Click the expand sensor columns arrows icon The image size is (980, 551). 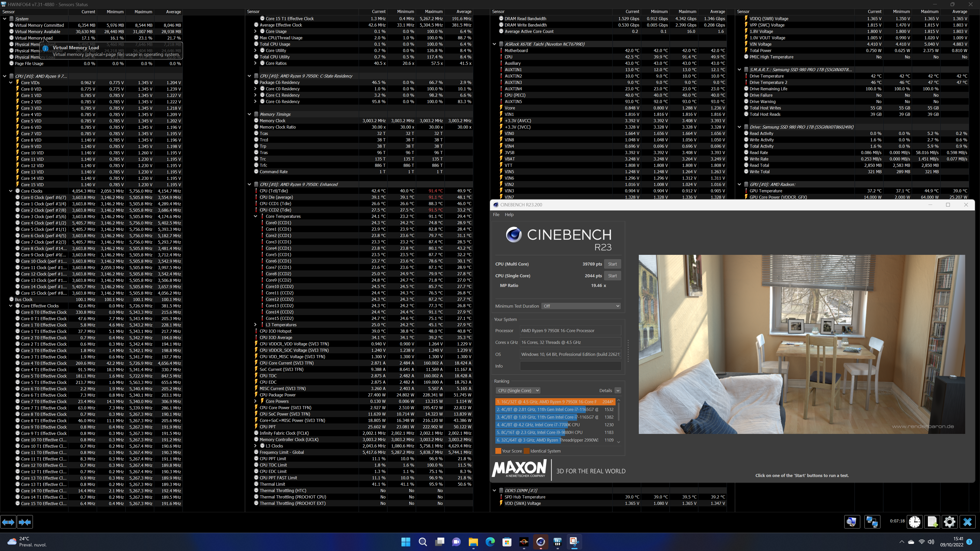coord(8,522)
